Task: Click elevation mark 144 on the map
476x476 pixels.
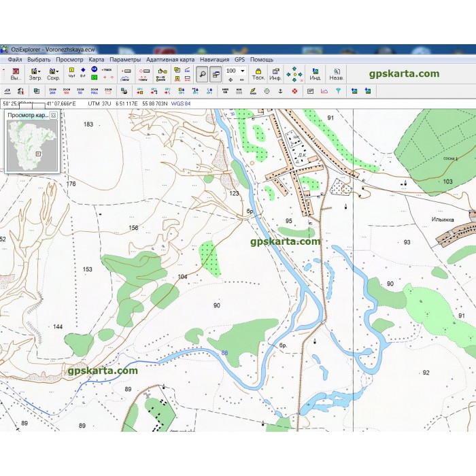Action: pos(58,326)
